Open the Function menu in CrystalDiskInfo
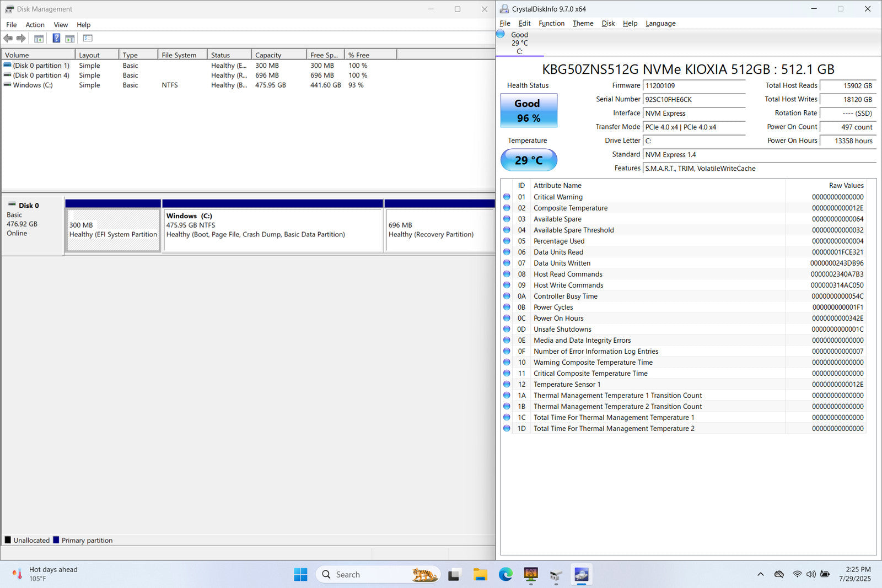Image resolution: width=882 pixels, height=588 pixels. click(551, 24)
